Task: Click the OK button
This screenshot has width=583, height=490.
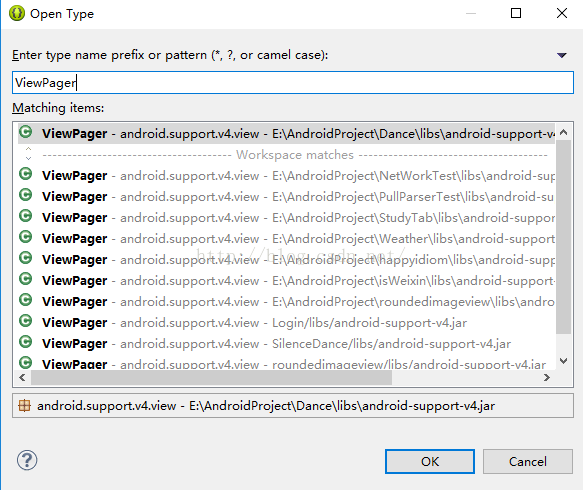Action: pos(430,461)
